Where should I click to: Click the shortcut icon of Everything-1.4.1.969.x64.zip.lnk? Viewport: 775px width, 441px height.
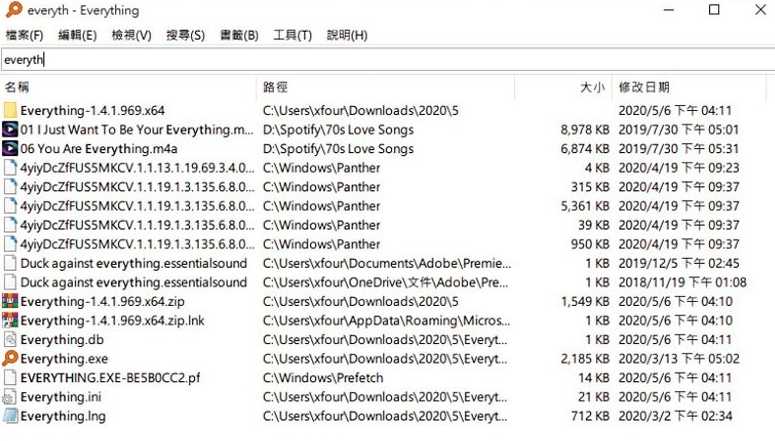coord(10,320)
